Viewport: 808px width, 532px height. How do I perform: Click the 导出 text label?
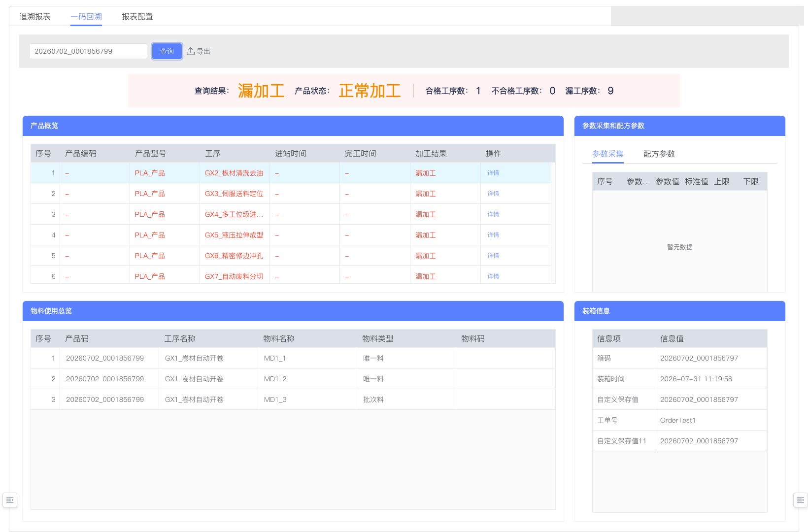point(203,51)
